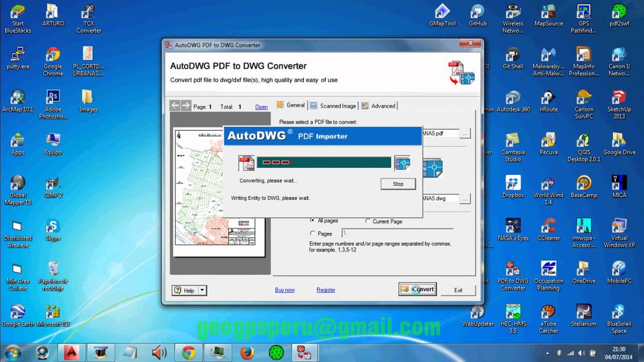Screen dimensions: 644x362
Task: Open GPS Pathfinder desktop icon
Action: coord(584,19)
